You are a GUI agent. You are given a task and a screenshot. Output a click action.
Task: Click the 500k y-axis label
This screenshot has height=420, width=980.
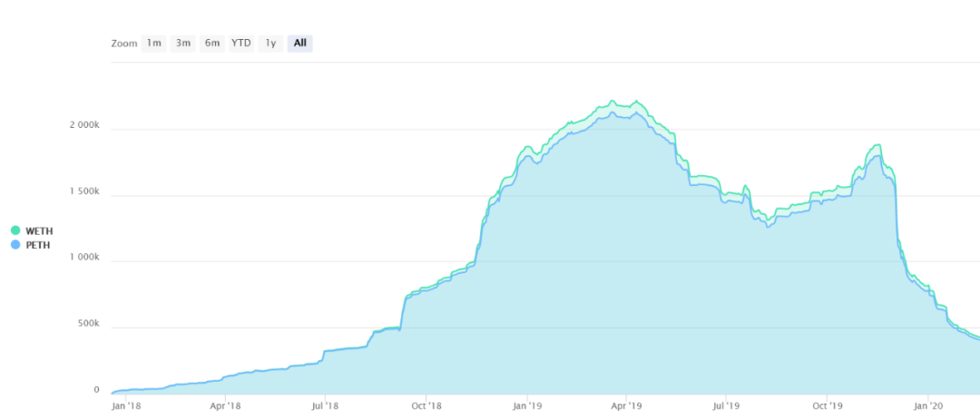point(88,324)
